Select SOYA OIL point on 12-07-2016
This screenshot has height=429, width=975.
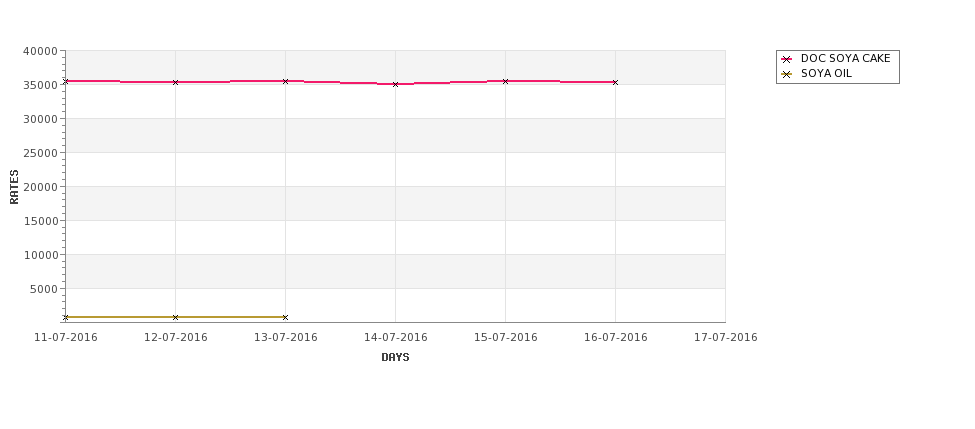tap(175, 317)
